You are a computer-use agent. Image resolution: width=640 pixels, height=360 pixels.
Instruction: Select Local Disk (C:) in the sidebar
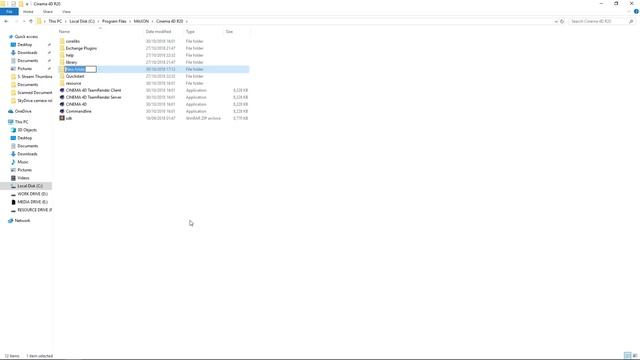(30, 186)
